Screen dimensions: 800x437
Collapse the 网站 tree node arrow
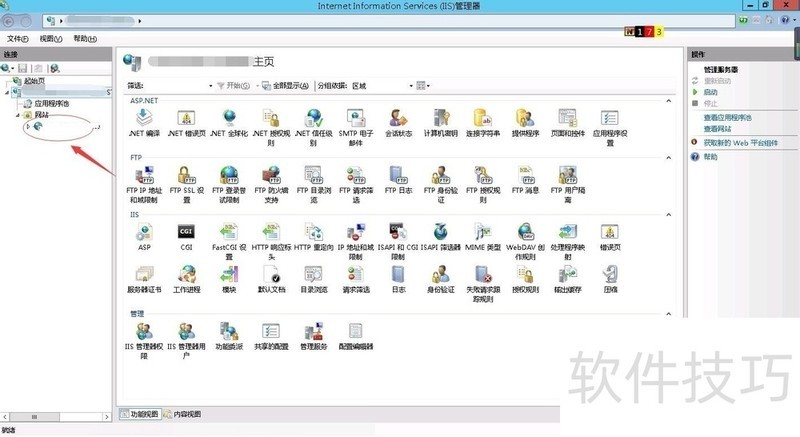point(18,115)
